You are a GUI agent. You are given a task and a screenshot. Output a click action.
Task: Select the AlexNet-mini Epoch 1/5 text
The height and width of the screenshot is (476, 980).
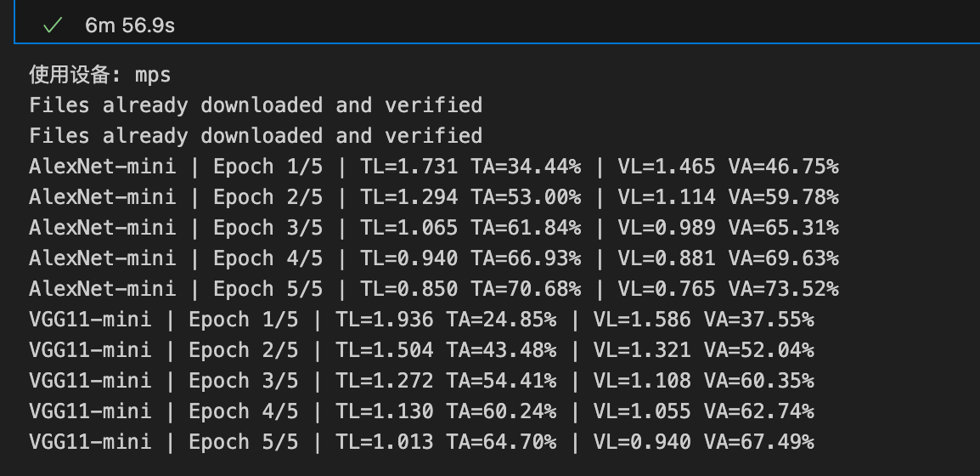[268, 167]
